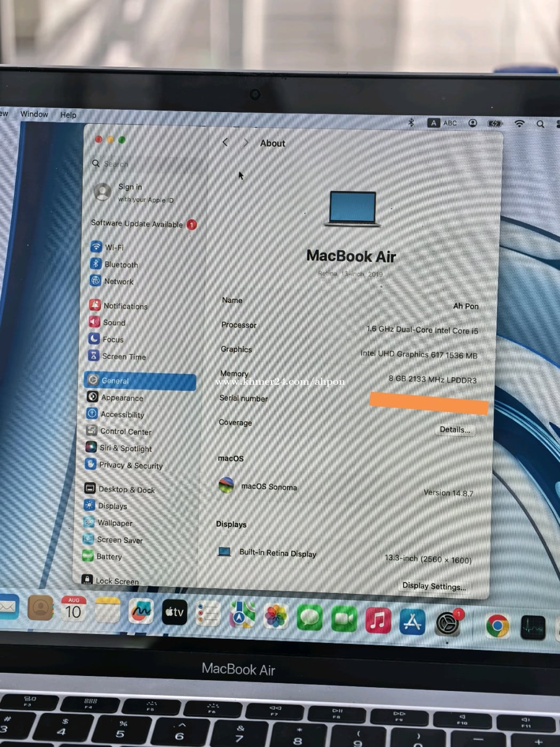Viewport: 560px width, 747px height.
Task: Open Software Update Available notice
Action: [x=143, y=224]
